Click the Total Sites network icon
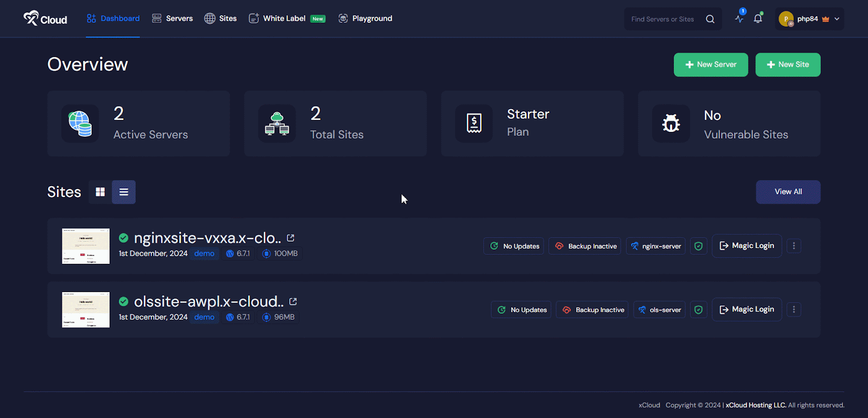Viewport: 868px width, 418px height. pyautogui.click(x=277, y=124)
